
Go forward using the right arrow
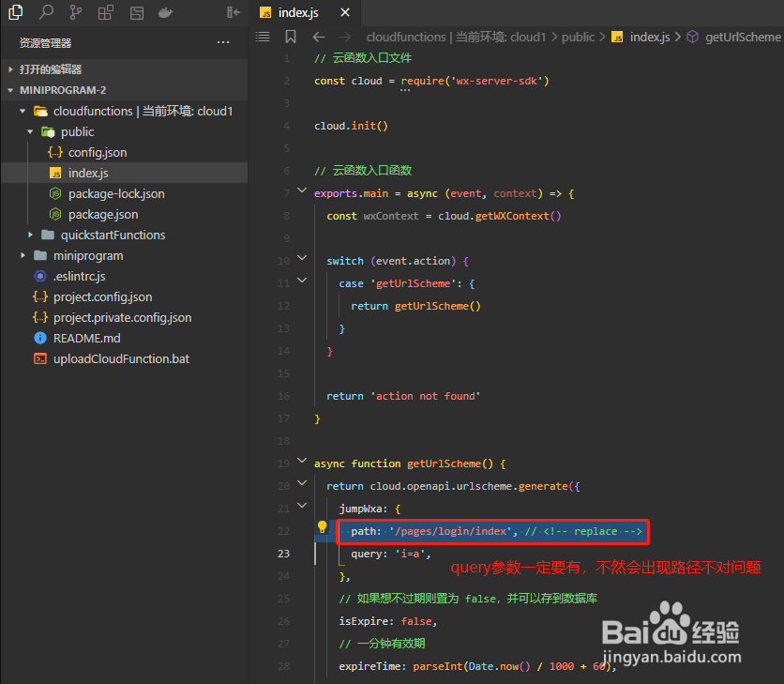(345, 37)
